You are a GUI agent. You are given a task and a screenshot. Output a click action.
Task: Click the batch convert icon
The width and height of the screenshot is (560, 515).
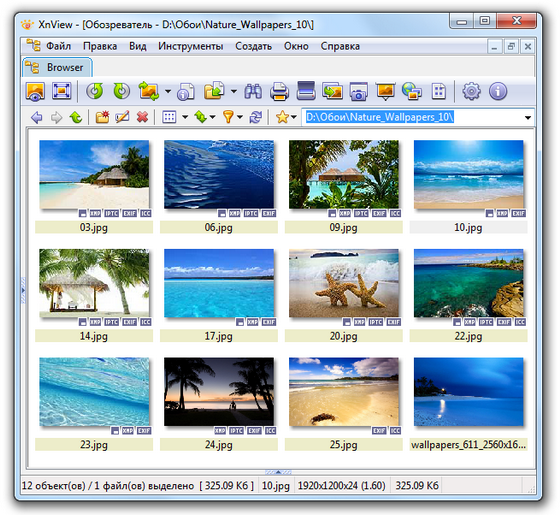214,91
